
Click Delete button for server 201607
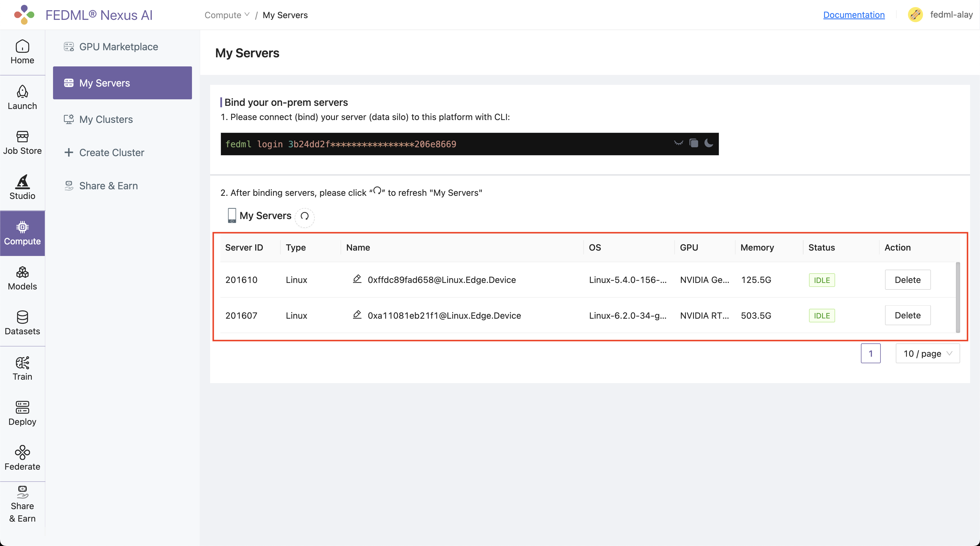tap(907, 315)
